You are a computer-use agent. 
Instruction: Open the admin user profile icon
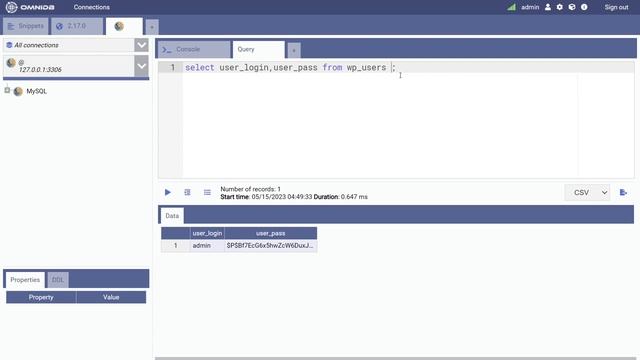coord(548,7)
